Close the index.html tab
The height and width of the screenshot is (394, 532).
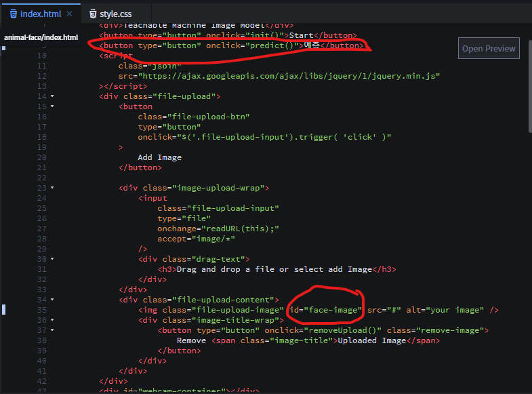coord(69,14)
